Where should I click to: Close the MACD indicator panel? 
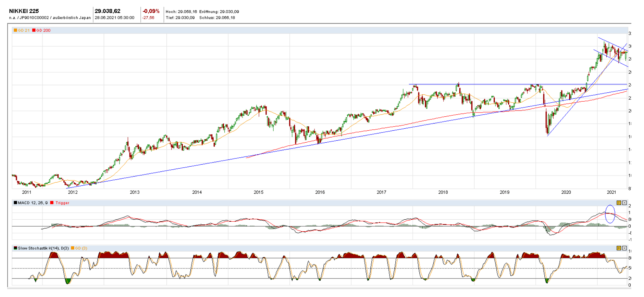click(x=624, y=203)
